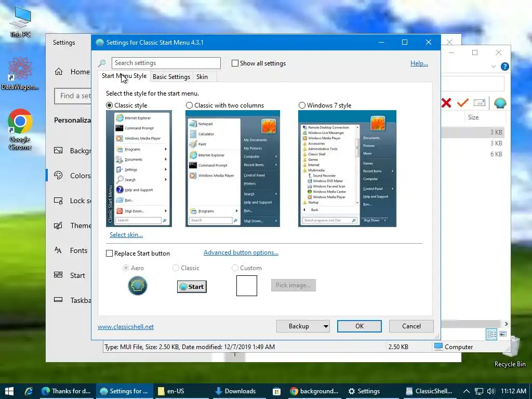Open Windows Start button on taskbar

(9, 391)
